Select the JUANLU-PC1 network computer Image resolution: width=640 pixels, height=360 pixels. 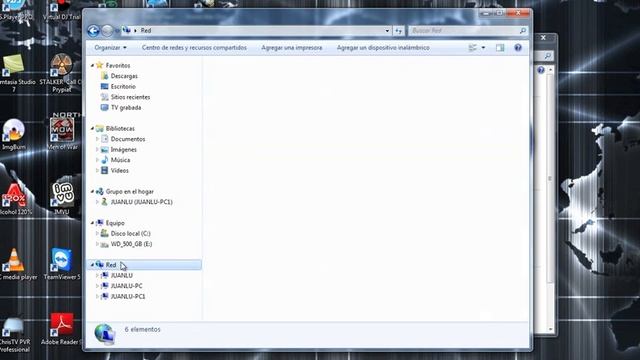(x=127, y=297)
